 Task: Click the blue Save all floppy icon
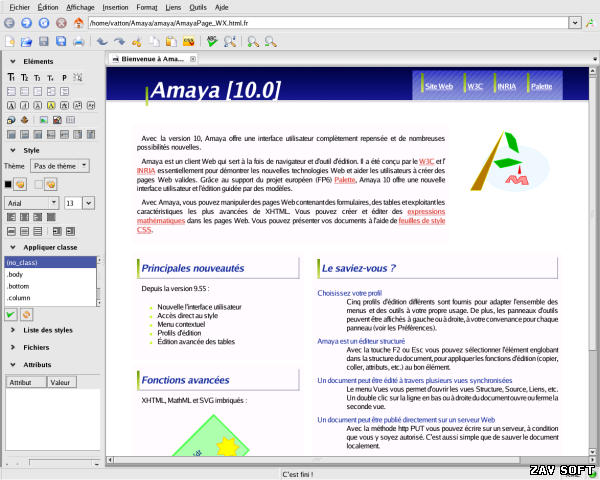tap(61, 41)
